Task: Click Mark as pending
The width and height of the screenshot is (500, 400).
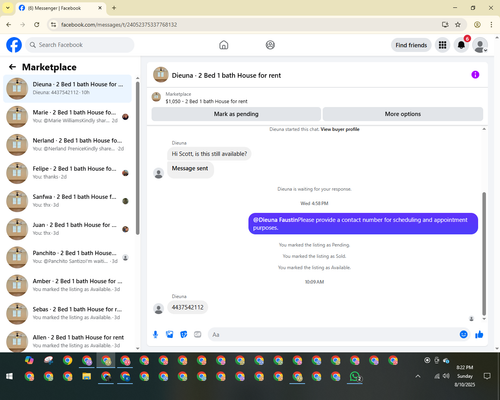Action: [x=236, y=114]
